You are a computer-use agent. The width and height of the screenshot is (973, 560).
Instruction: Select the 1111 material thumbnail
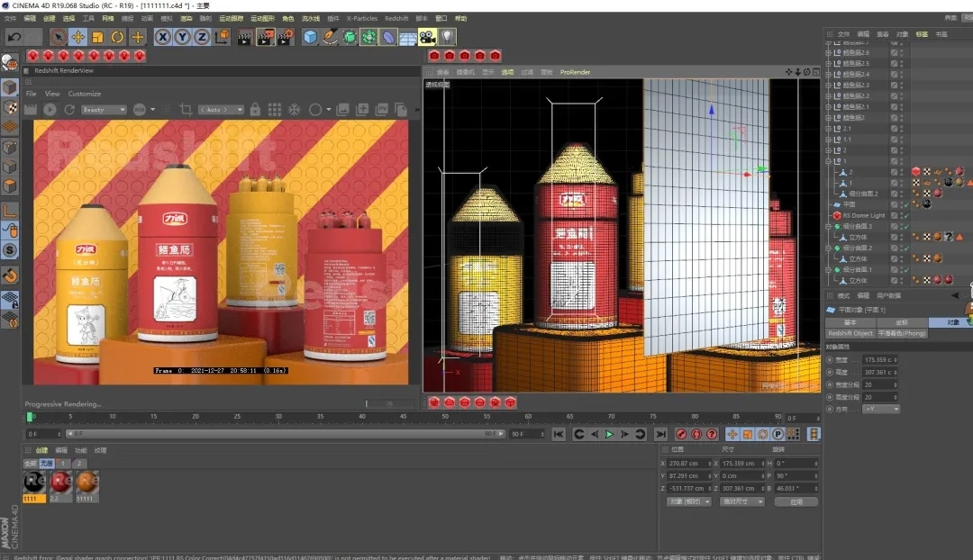point(34,486)
